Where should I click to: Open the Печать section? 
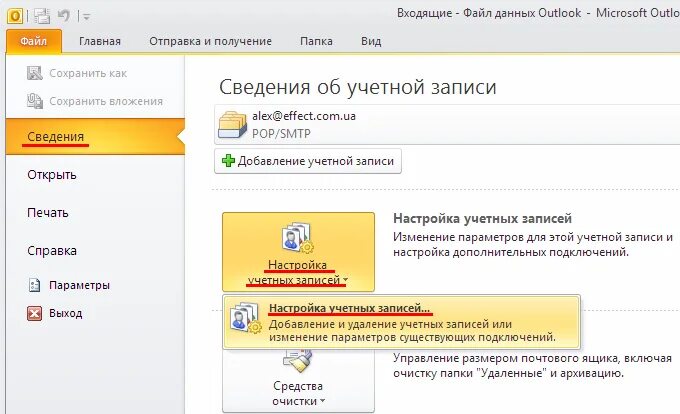coord(48,212)
